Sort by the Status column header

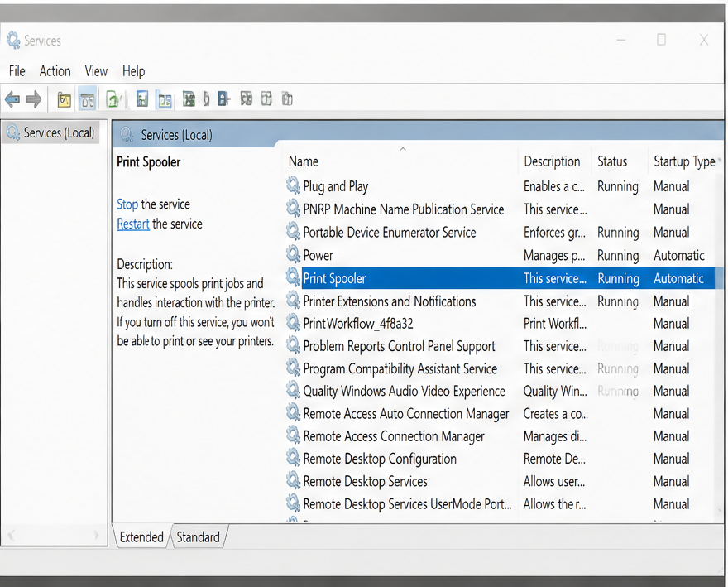click(x=612, y=161)
